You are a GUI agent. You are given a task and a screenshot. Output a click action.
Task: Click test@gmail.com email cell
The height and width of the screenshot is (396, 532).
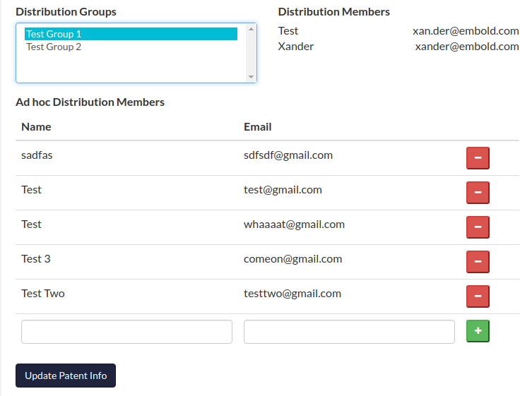tap(283, 190)
